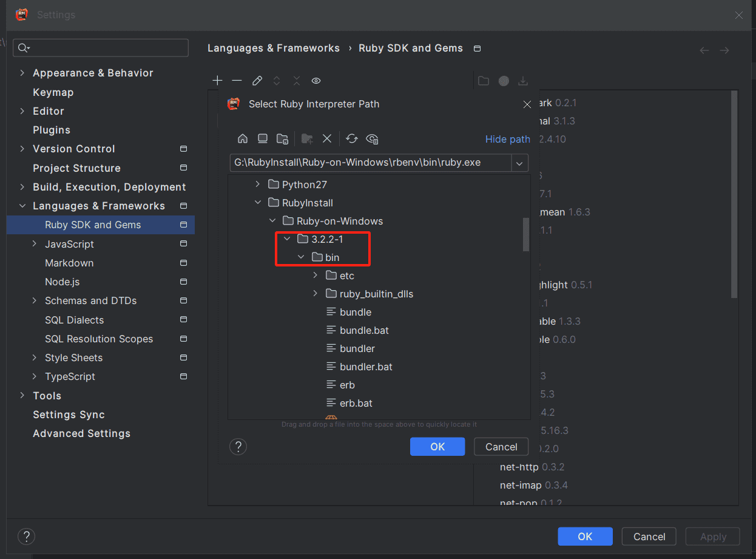
Task: Expand the Schemas and DTDs node
Action: pos(35,300)
